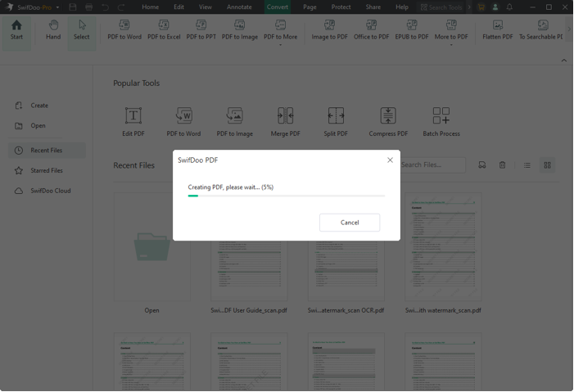574x392 pixels.
Task: Open Edit PDF from Popular Tools
Action: [133, 121]
